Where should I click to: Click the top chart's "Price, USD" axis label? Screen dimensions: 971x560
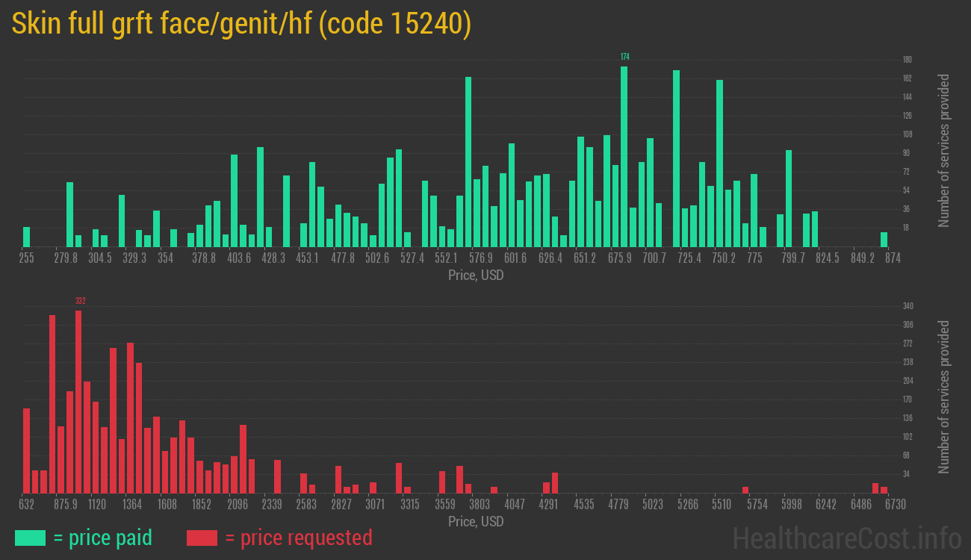pyautogui.click(x=476, y=276)
